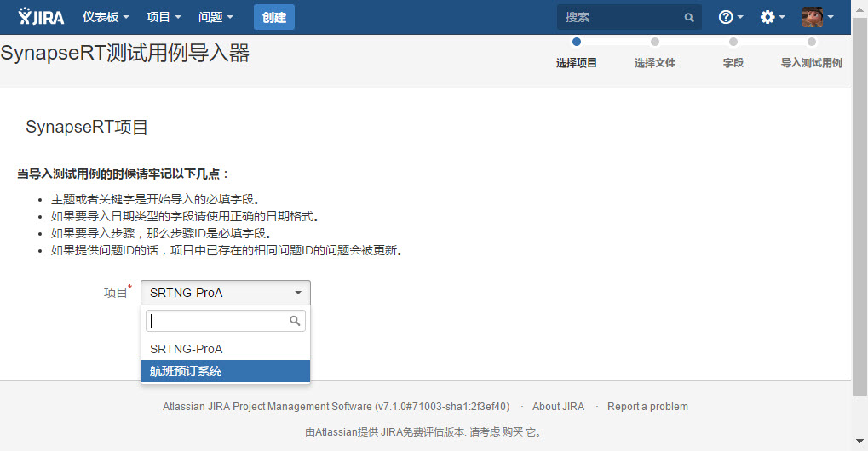
Task: Click the magnifier icon in header search
Action: pos(688,18)
